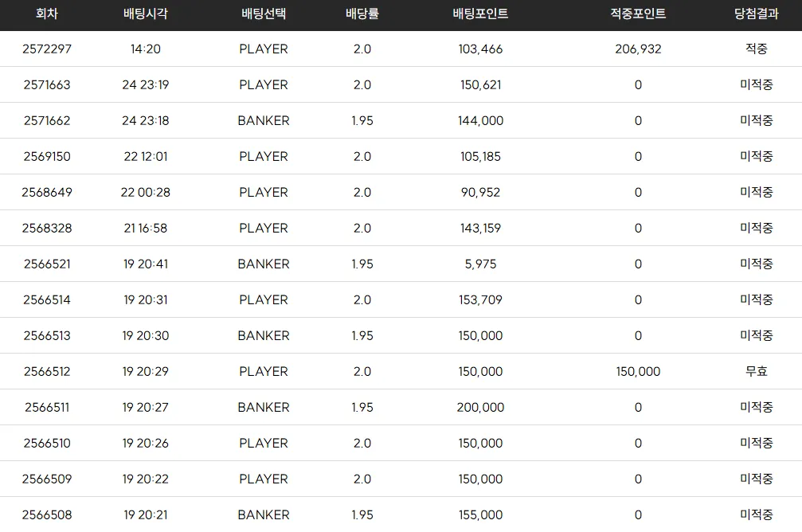
Task: Select round number 2571663
Action: click(46, 85)
